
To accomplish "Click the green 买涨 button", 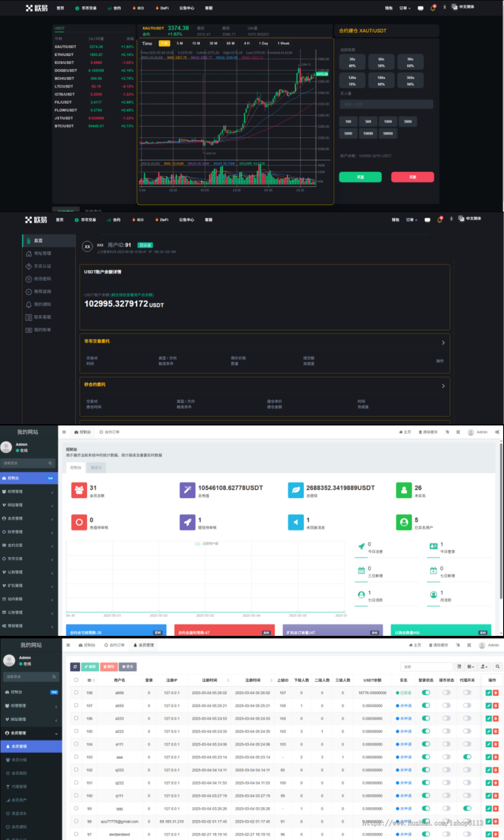I will [360, 177].
